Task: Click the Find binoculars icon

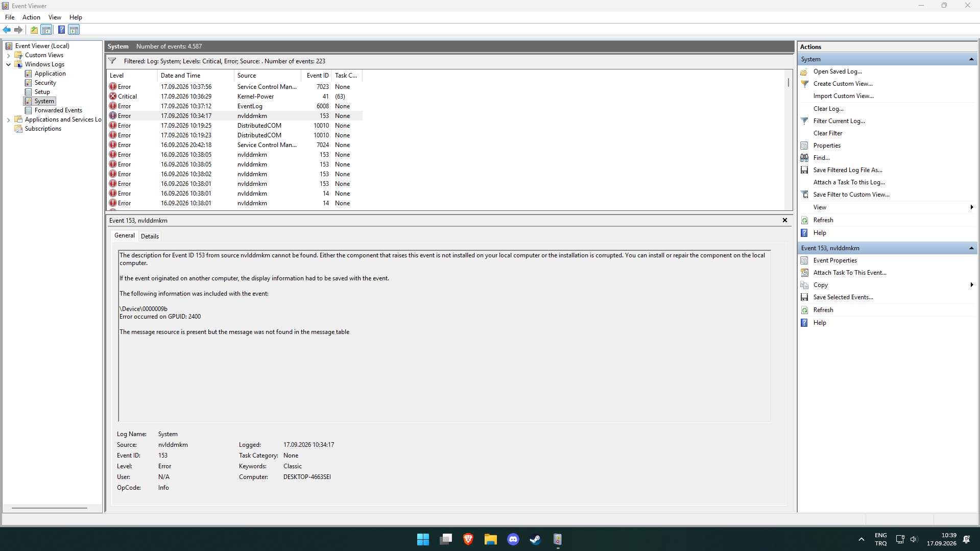Action: [x=804, y=158]
